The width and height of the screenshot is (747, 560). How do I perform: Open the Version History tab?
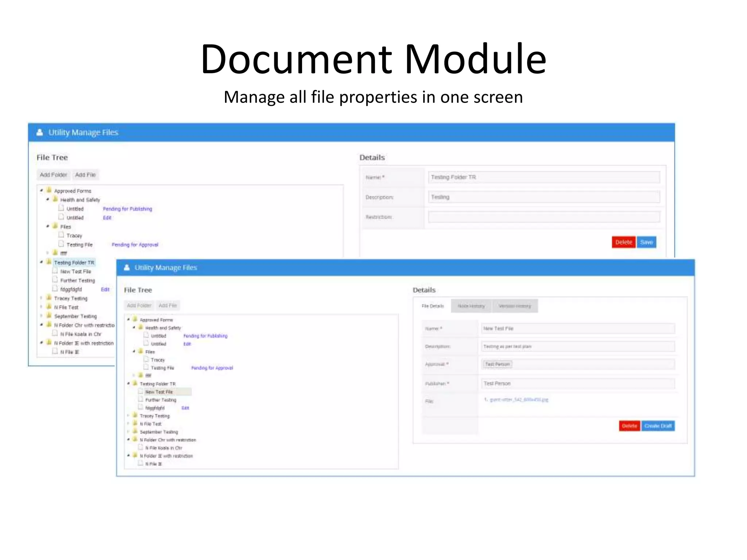514,306
